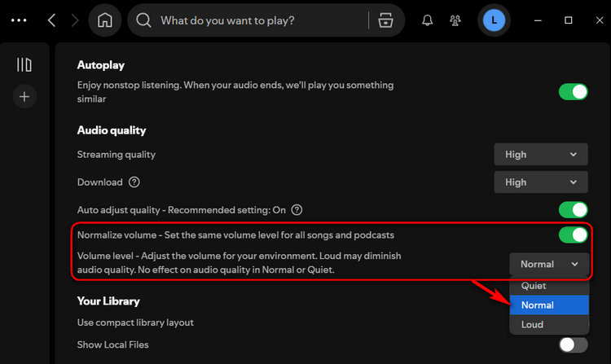Click the plus create button in sidebar
611x364 pixels.
pyautogui.click(x=24, y=96)
